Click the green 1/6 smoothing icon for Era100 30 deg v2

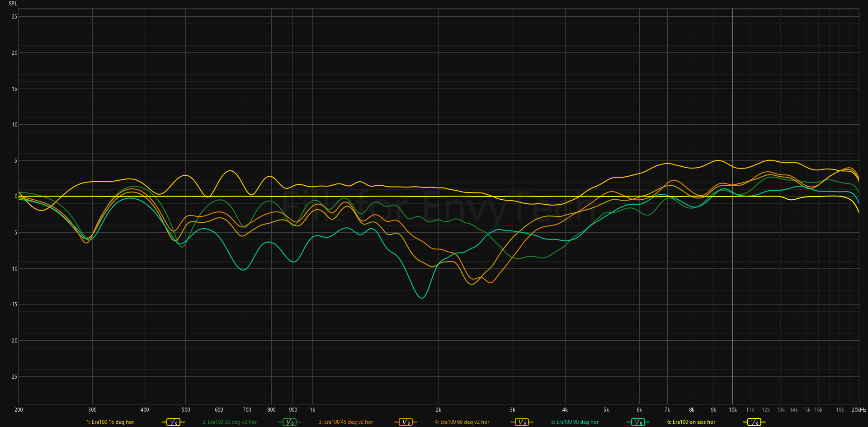(289, 422)
